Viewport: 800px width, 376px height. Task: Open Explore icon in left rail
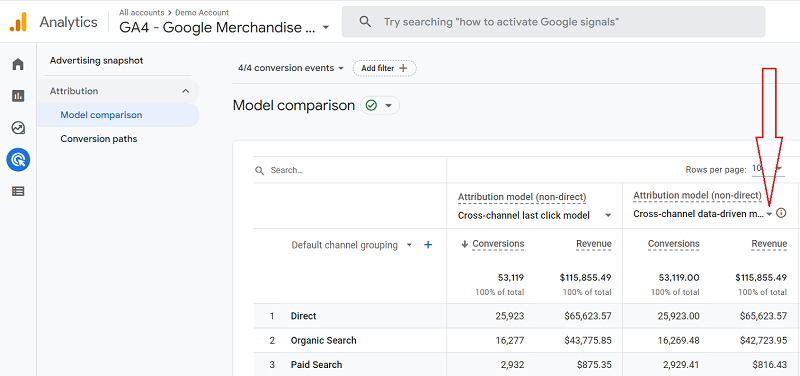pos(18,128)
